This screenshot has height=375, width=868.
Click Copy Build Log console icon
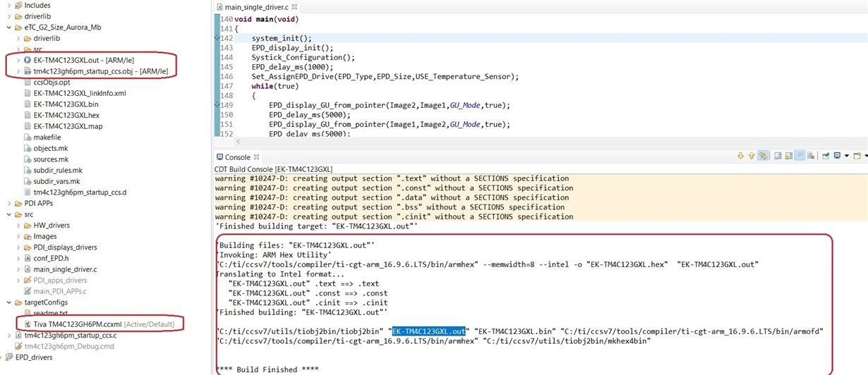point(777,156)
